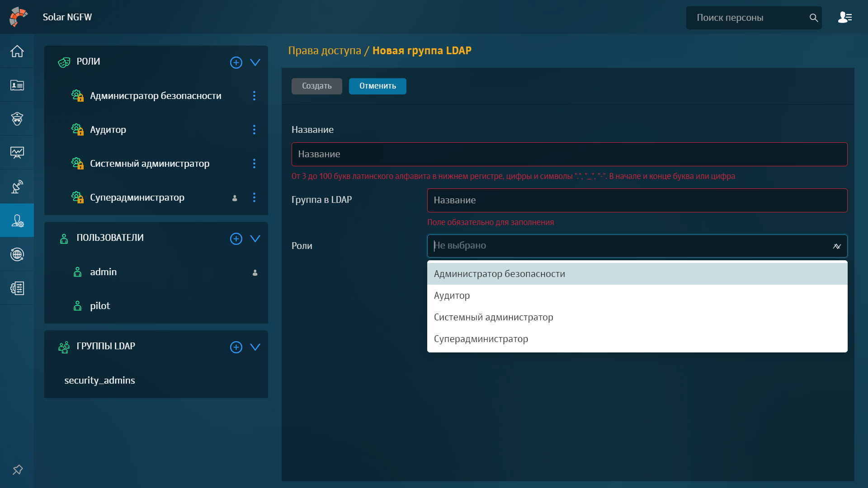Image resolution: width=868 pixels, height=488 pixels.
Task: Click the satellite dish sidebar icon
Action: [x=17, y=187]
